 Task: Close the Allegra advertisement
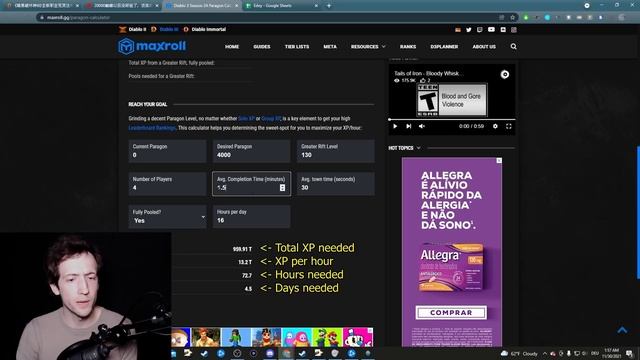(x=499, y=161)
